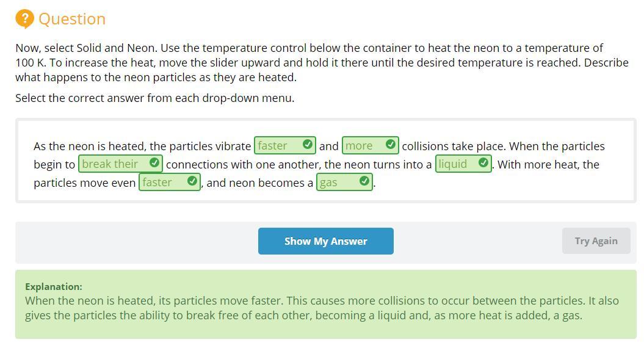Click the 'Question' heading text
The height and width of the screenshot is (362, 644).
point(72,19)
